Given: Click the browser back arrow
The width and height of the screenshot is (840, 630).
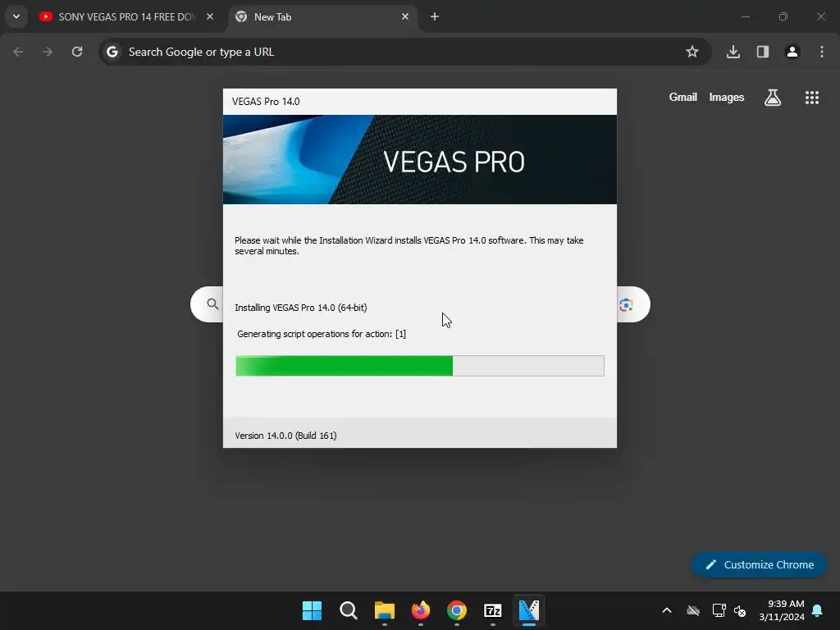Looking at the screenshot, I should point(18,52).
